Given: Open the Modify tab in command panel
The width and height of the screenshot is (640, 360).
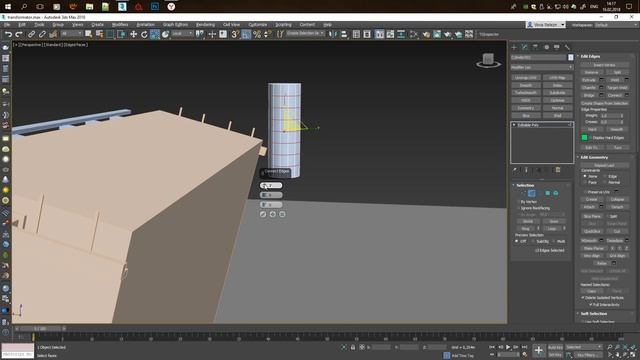Looking at the screenshot, I should pyautogui.click(x=525, y=47).
